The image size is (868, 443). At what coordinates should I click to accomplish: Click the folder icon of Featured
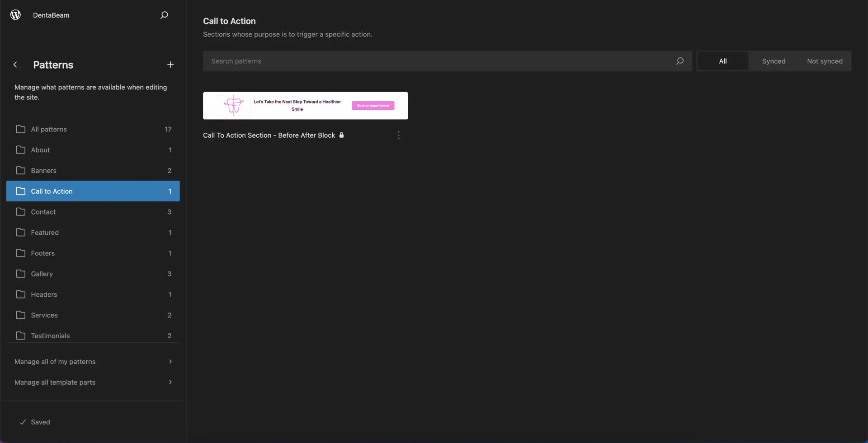pos(21,233)
